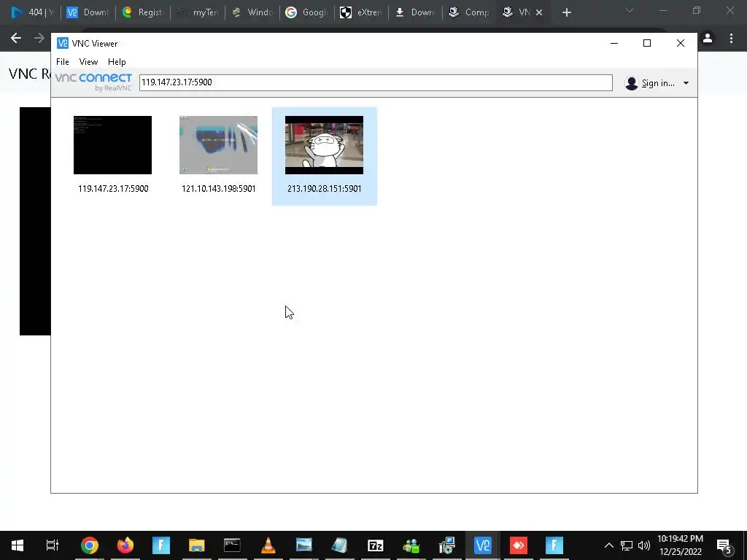Click the 213.190.28.151:5901 label text
Screen dimensions: 747x560
pyautogui.click(x=325, y=189)
